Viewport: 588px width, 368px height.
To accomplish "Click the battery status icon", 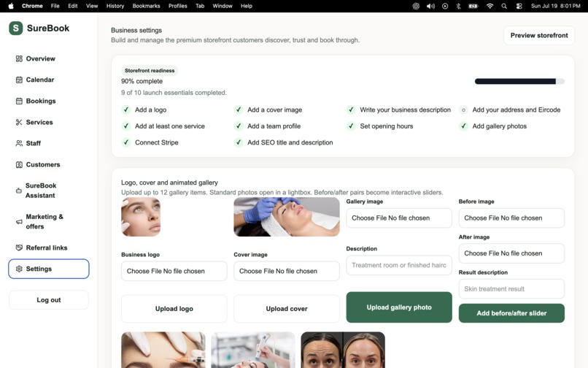I will pyautogui.click(x=473, y=6).
